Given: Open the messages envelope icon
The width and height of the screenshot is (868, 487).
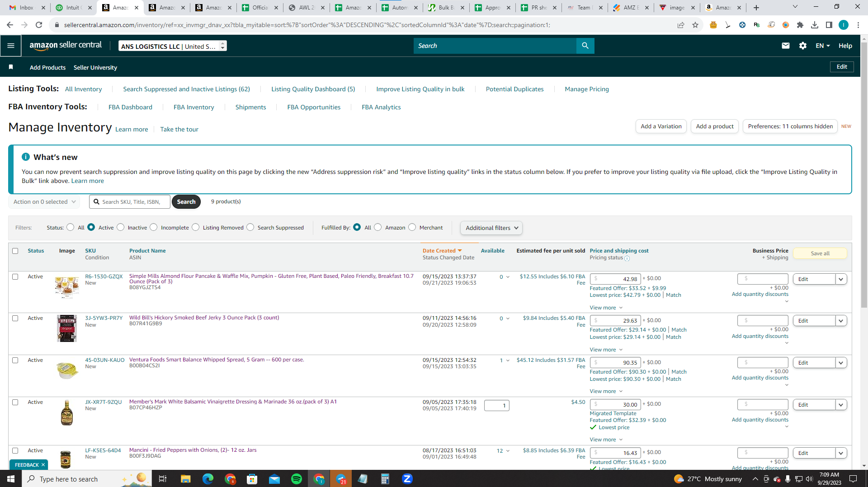Looking at the screenshot, I should point(786,46).
